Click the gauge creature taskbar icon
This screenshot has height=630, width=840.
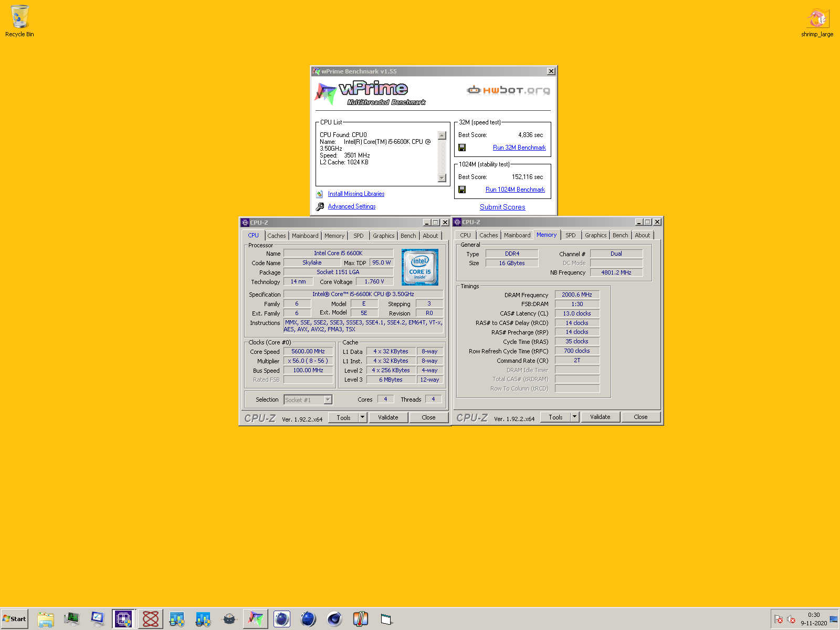pos(229,619)
